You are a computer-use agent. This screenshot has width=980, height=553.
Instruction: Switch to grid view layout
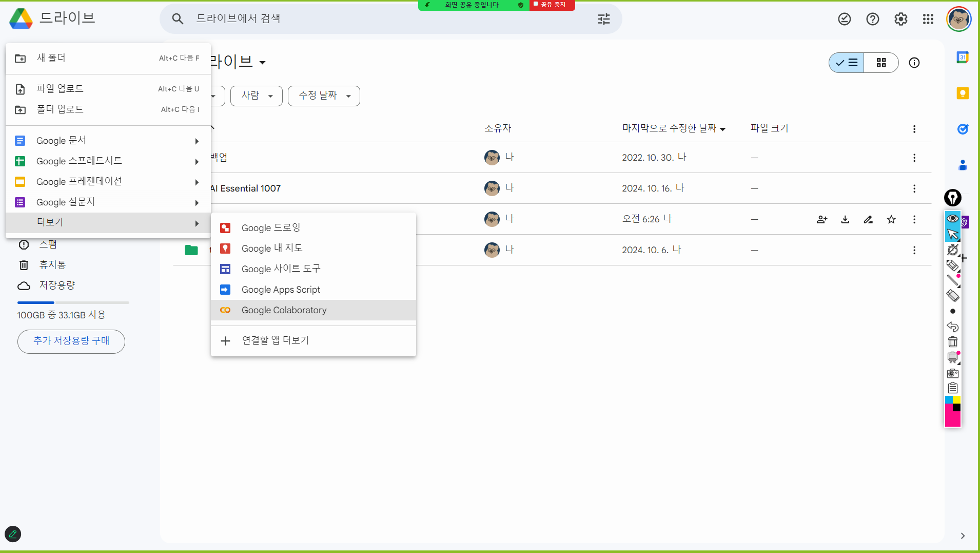point(881,63)
